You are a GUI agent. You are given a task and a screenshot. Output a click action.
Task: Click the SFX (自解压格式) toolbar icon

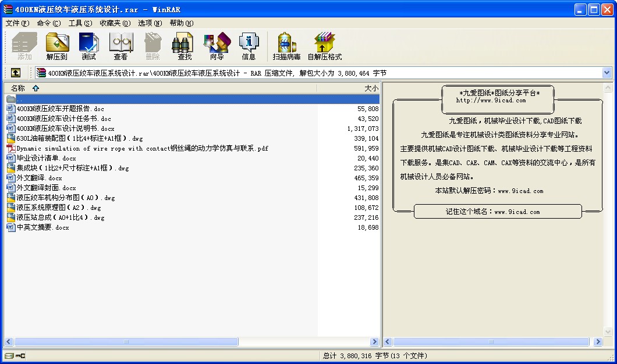click(324, 47)
